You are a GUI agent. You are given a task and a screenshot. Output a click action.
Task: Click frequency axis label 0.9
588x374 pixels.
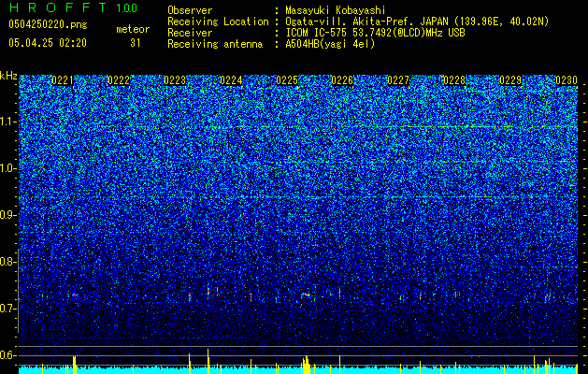pos(8,215)
